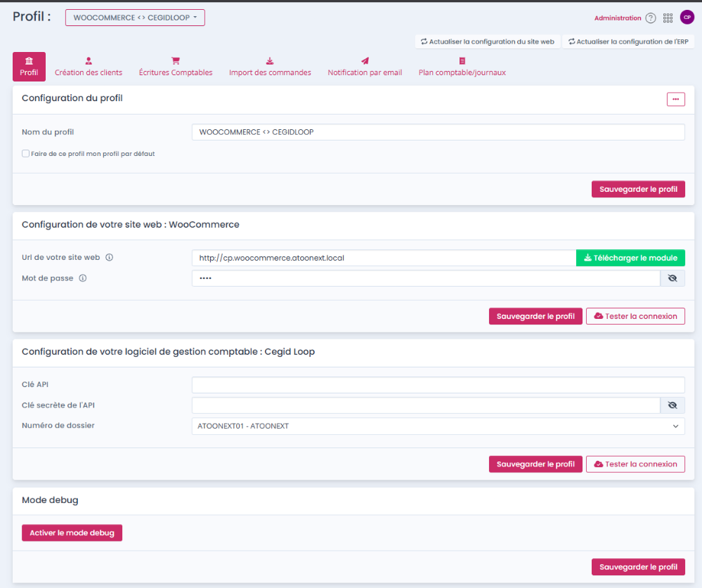Viewport: 702px width, 588px height.
Task: Test the Cegid Loop connection
Action: 635,464
